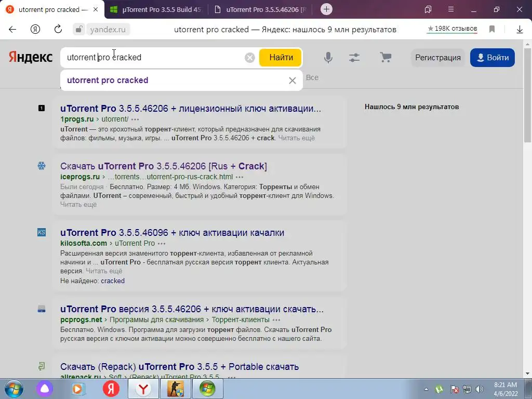Image resolution: width=532 pixels, height=399 pixels.
Task: Open the Yandex home button in toolbar
Action: click(x=35, y=30)
